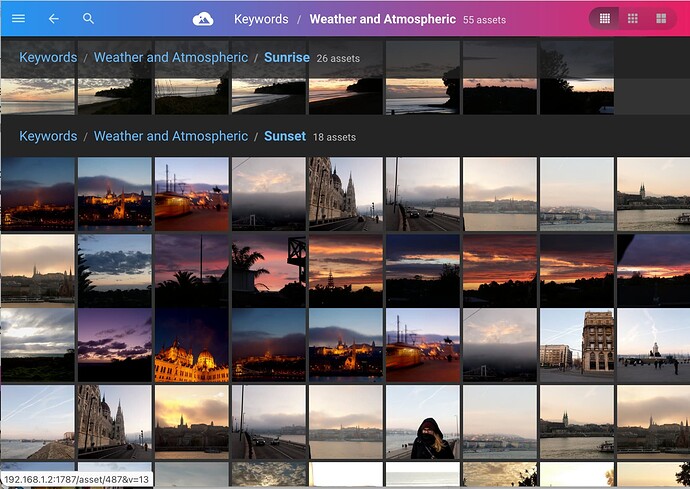
Task: Click the 26 assets count
Action: coord(338,59)
